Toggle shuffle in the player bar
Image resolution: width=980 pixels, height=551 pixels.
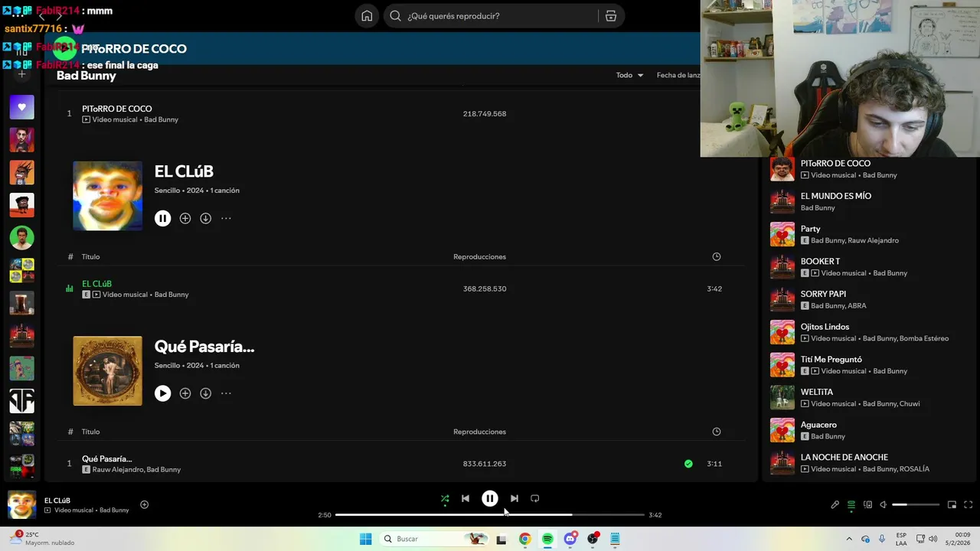click(x=445, y=498)
